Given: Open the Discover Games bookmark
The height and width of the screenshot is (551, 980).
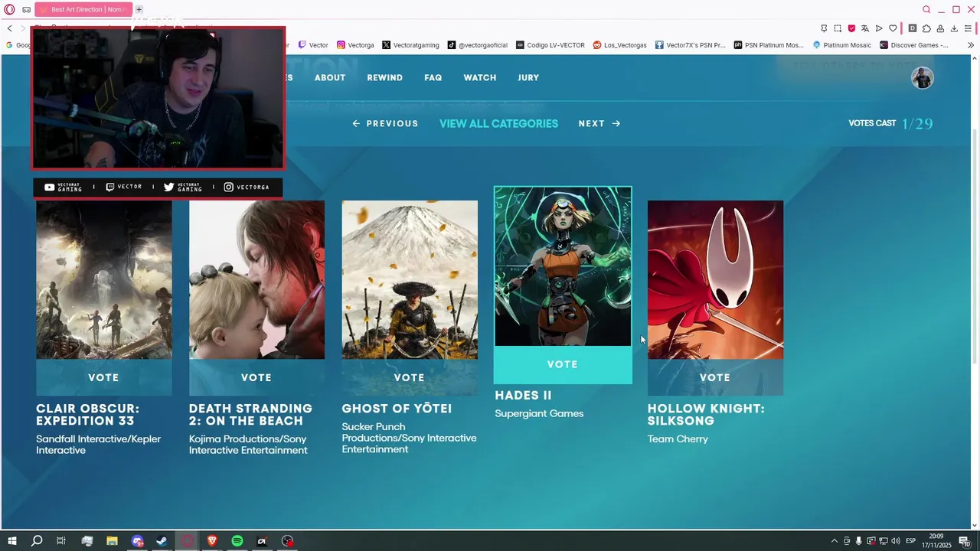Looking at the screenshot, I should [914, 45].
